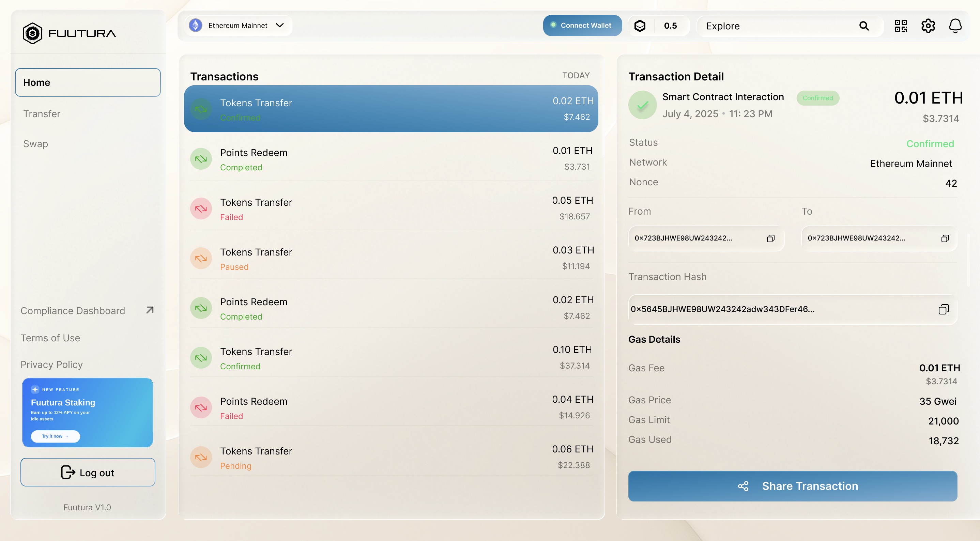Image resolution: width=980 pixels, height=541 pixels.
Task: Open the Swap menu item
Action: click(x=35, y=144)
